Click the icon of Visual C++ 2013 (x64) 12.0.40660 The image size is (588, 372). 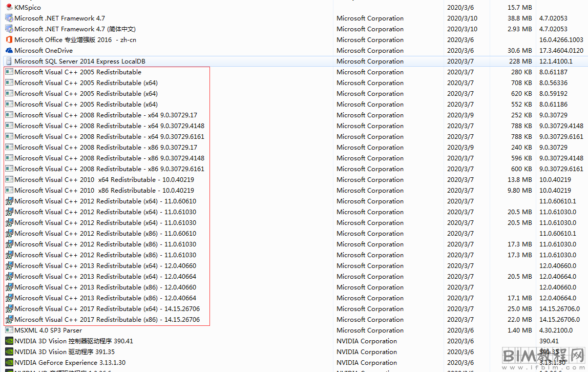point(9,265)
